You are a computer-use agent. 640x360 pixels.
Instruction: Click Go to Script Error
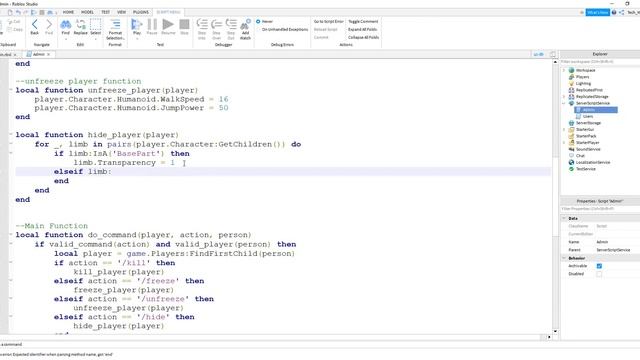coord(329,21)
